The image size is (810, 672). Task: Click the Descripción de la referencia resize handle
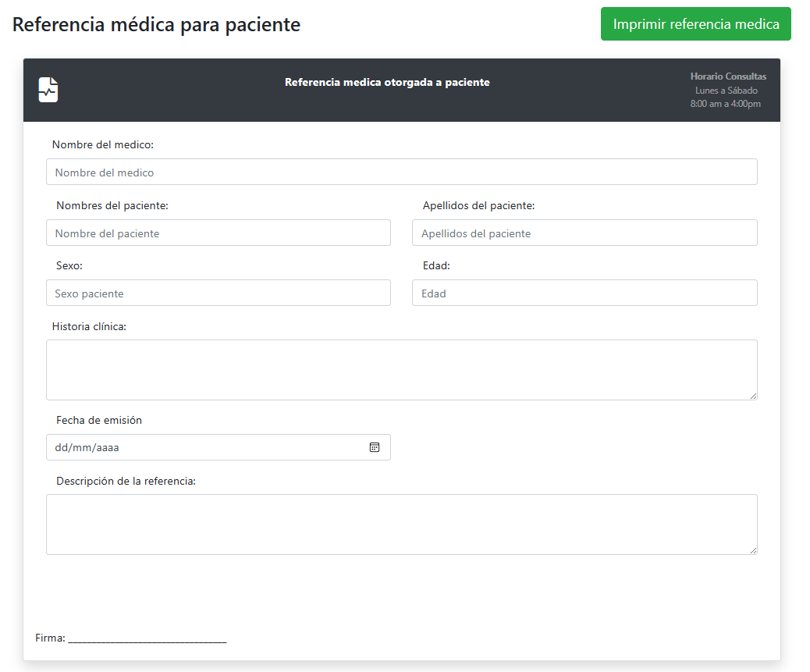pyautogui.click(x=753, y=550)
